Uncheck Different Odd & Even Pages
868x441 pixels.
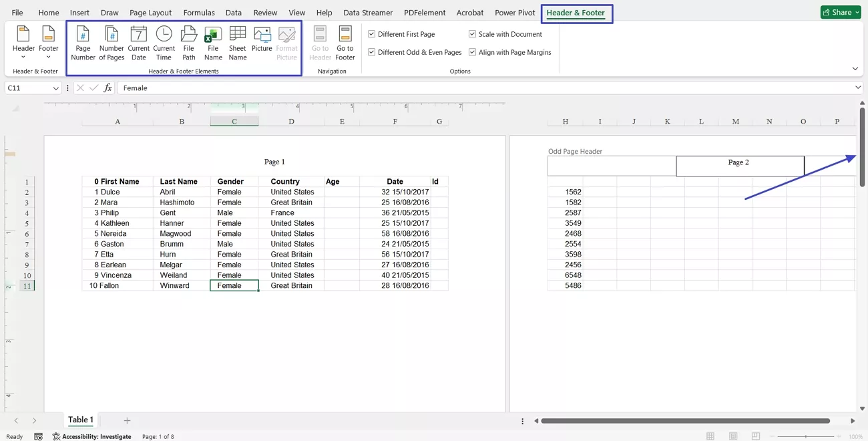[371, 51]
